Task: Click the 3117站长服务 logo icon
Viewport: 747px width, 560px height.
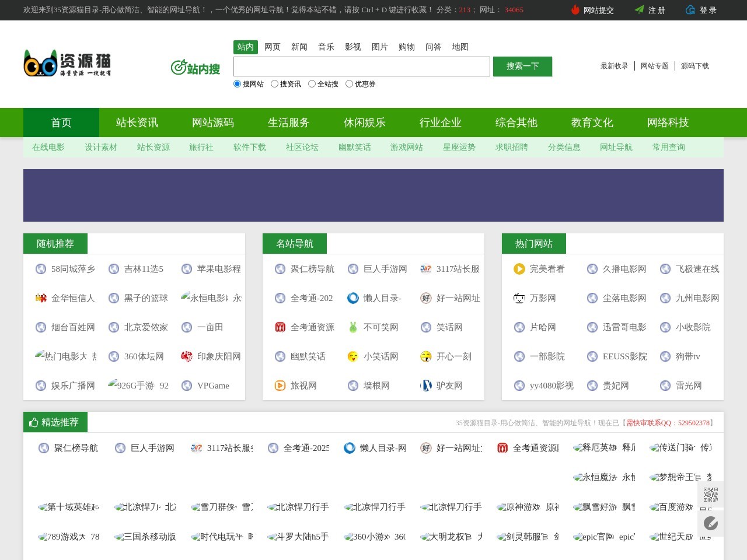Action: click(x=426, y=269)
